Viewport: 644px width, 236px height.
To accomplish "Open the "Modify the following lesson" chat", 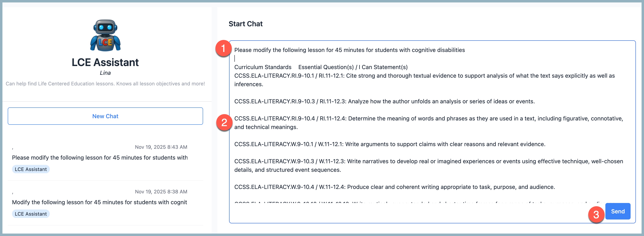I will click(x=99, y=202).
